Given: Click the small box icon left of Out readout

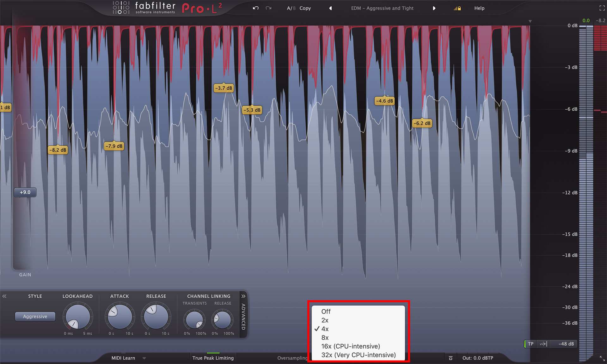Looking at the screenshot, I should click(451, 358).
